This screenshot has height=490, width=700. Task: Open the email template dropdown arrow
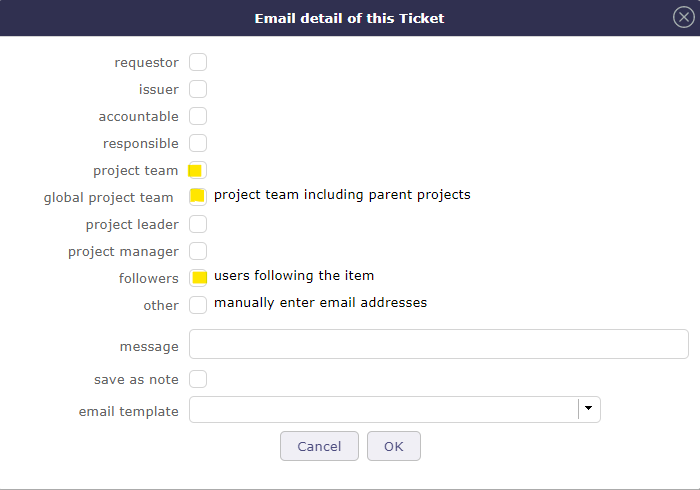[x=589, y=409]
